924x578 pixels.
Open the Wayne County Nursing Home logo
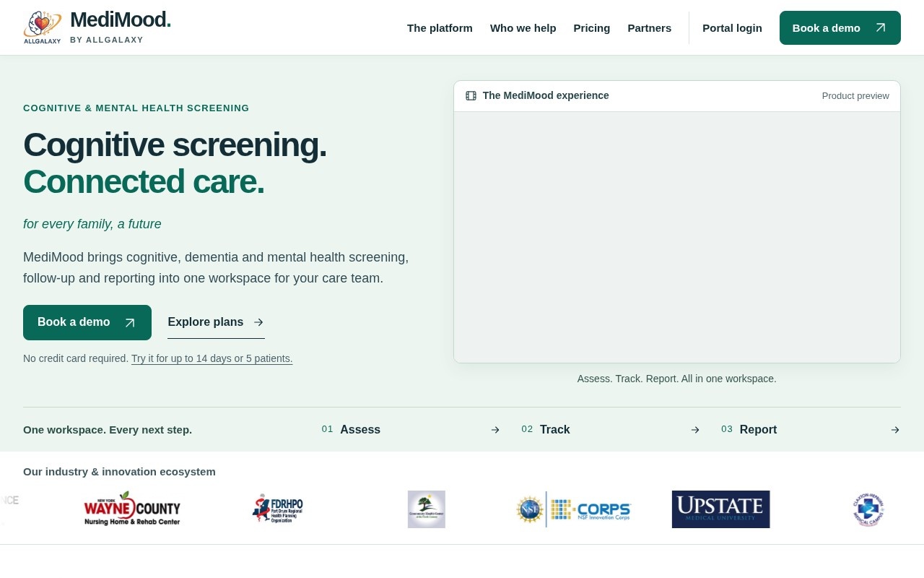pyautogui.click(x=132, y=509)
